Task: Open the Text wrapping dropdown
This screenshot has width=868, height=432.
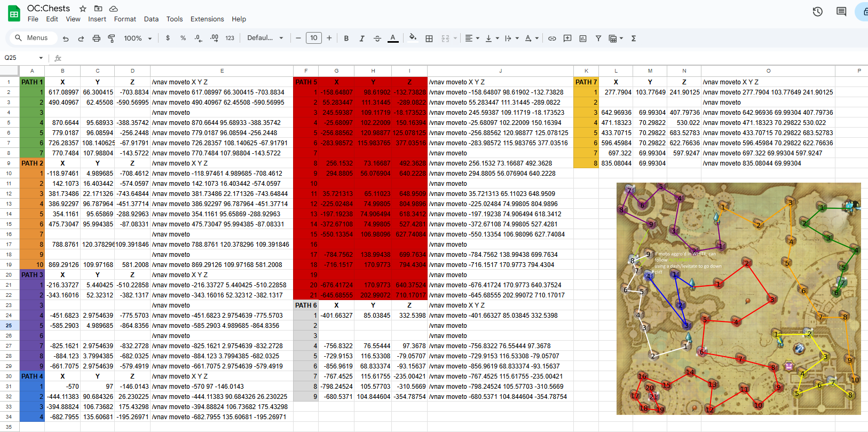Action: pyautogui.click(x=511, y=38)
